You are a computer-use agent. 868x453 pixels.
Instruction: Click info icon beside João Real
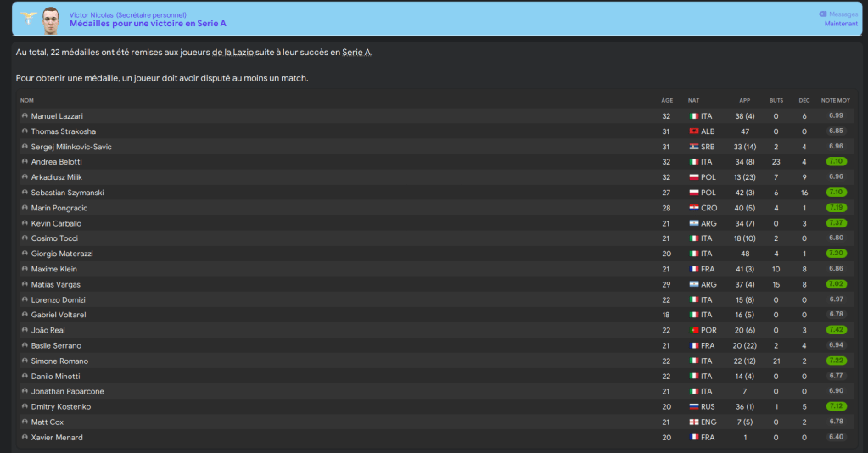25,330
